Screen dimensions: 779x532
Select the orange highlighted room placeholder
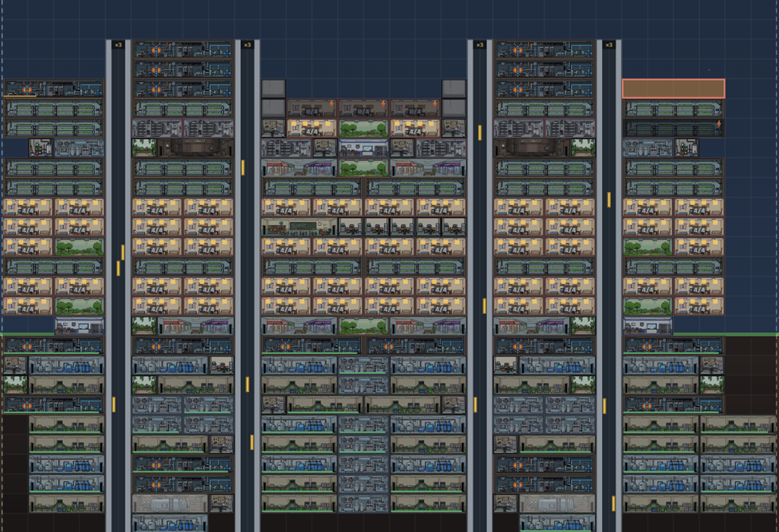[x=673, y=89]
